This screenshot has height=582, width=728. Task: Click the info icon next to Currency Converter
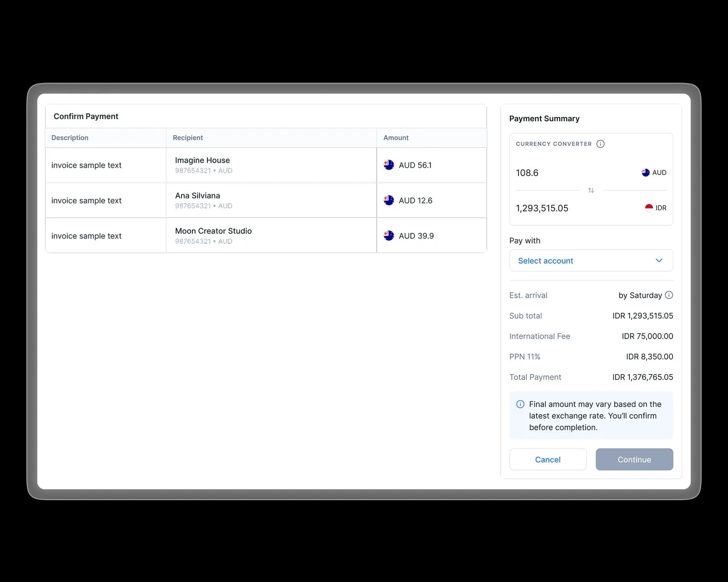[601, 144]
